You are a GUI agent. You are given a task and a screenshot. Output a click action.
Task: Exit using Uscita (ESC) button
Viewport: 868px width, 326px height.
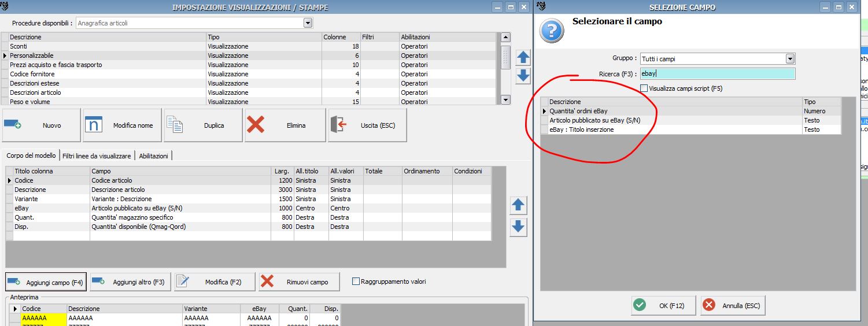[367, 125]
